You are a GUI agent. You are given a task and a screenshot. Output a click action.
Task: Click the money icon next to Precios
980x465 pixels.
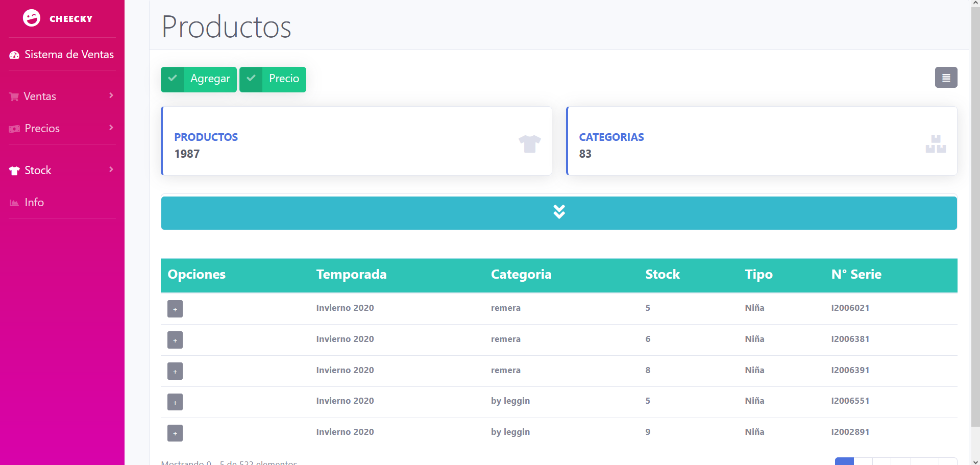pyautogui.click(x=14, y=128)
